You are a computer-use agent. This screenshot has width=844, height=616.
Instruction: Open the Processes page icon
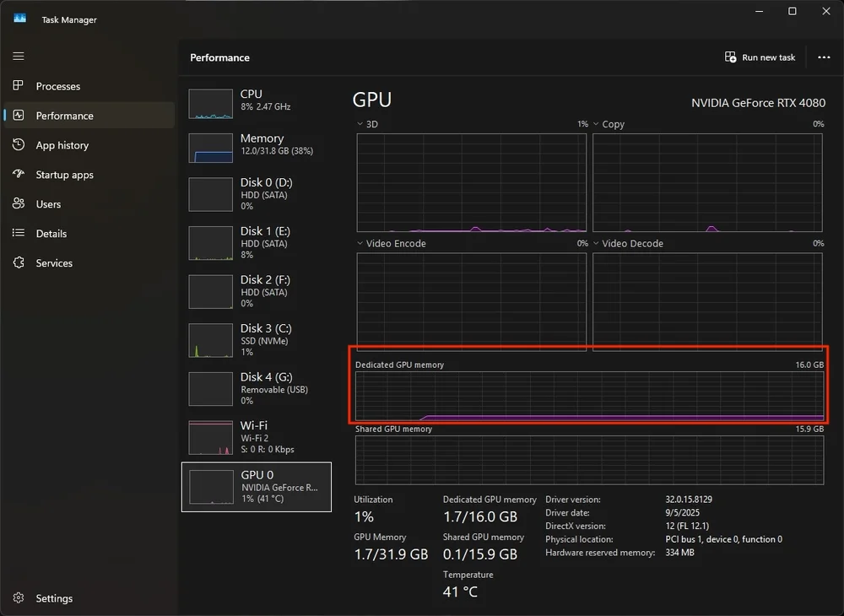coord(19,86)
